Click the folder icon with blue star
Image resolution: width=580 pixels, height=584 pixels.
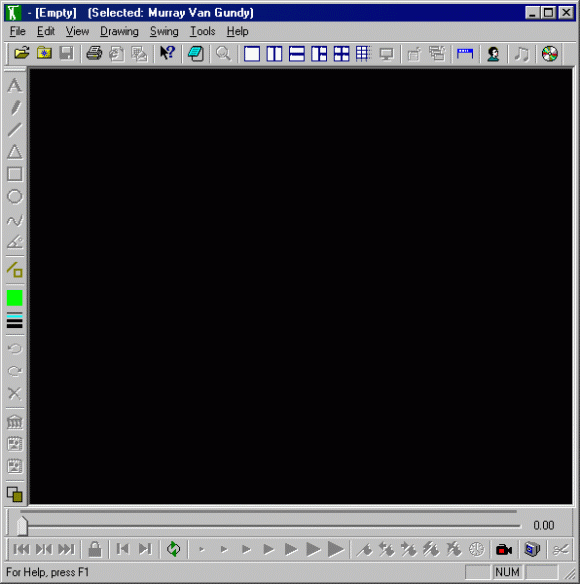pyautogui.click(x=44, y=54)
